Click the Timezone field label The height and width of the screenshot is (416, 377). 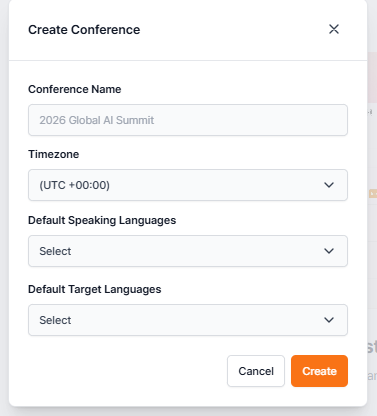(x=54, y=154)
